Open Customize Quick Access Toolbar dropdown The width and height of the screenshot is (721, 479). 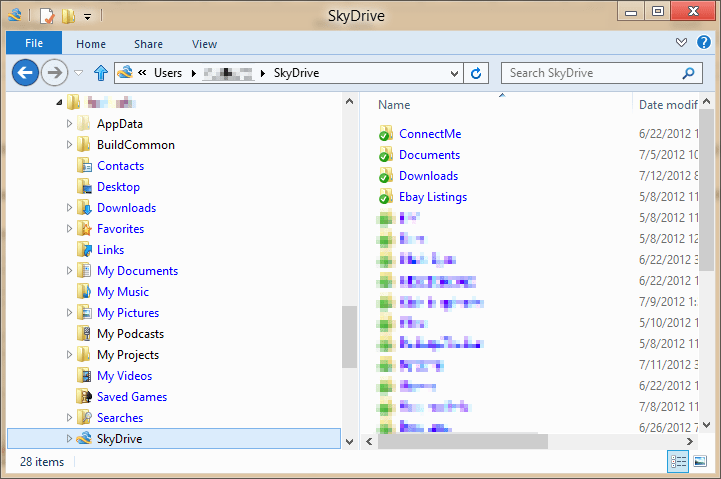[87, 17]
